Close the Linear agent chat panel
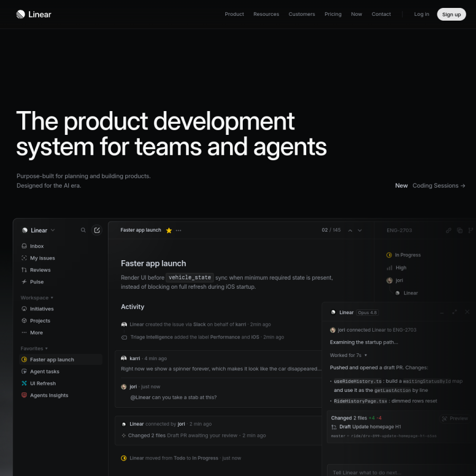The height and width of the screenshot is (476, 476). (x=467, y=312)
